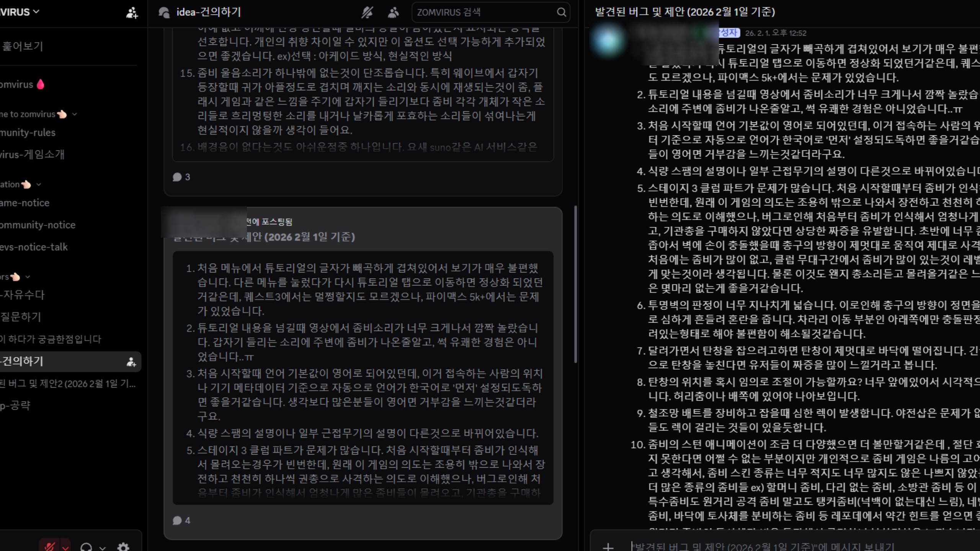
Task: Open the server name dropdown menu
Action: pyautogui.click(x=36, y=12)
